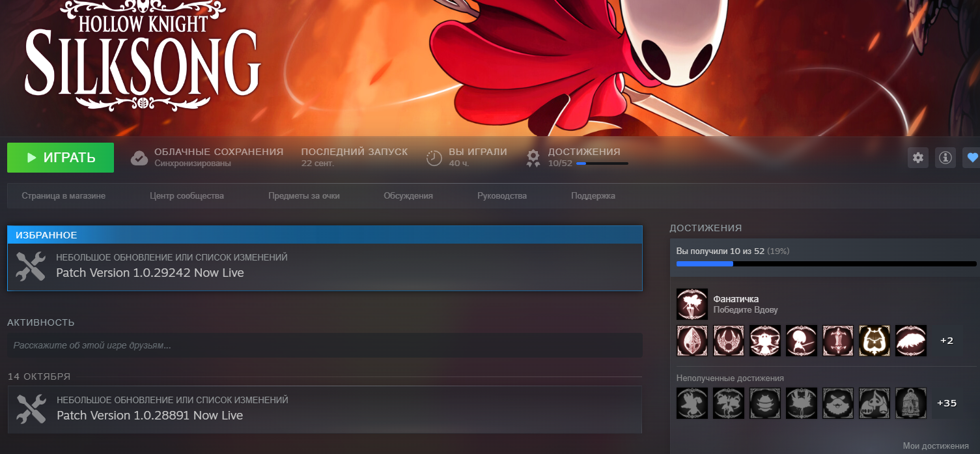Click the 14 ОКТЯБРЯ date heading
This screenshot has width=980, height=454.
point(39,376)
